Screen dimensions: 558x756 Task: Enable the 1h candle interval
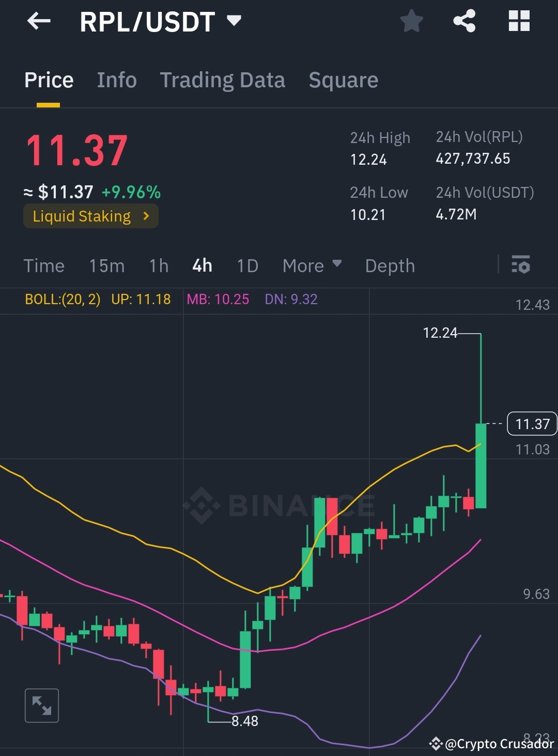click(x=158, y=265)
